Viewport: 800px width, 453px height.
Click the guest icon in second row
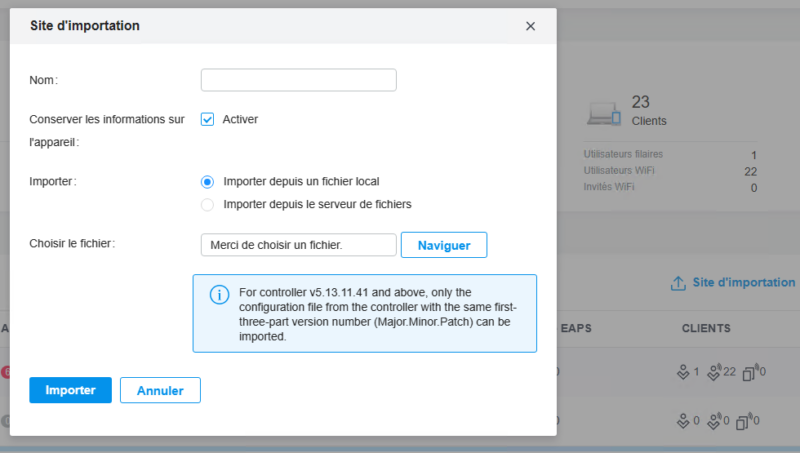point(743,421)
